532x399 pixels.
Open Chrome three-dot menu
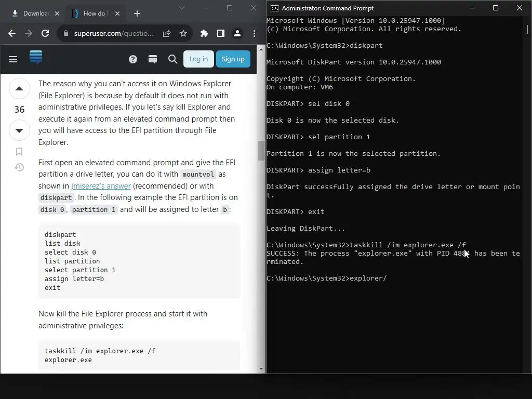254,33
